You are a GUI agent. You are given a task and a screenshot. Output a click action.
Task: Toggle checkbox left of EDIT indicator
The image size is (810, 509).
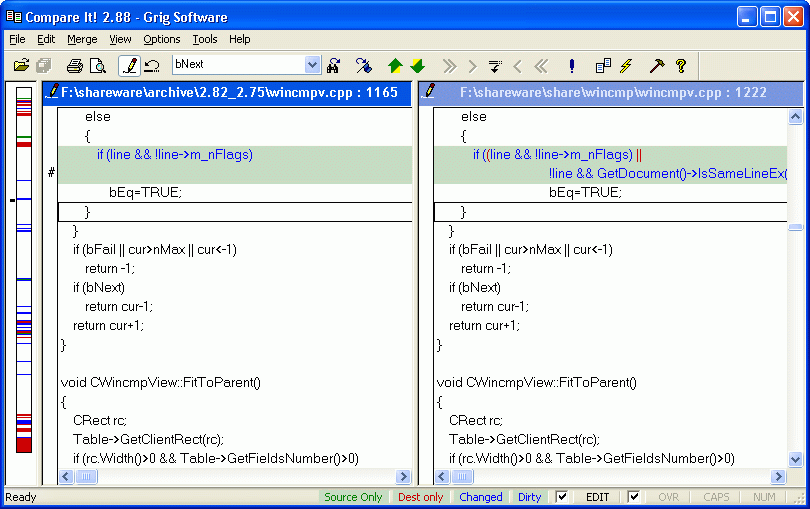coord(561,497)
